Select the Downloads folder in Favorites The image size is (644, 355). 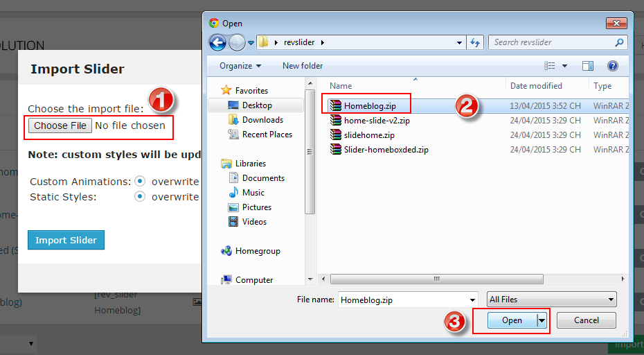tap(262, 120)
